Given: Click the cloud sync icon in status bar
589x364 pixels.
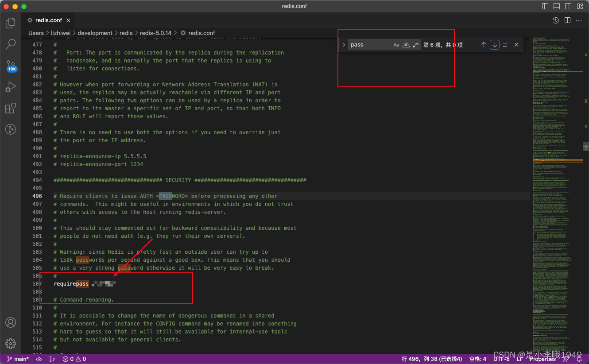Looking at the screenshot, I should click(39, 359).
